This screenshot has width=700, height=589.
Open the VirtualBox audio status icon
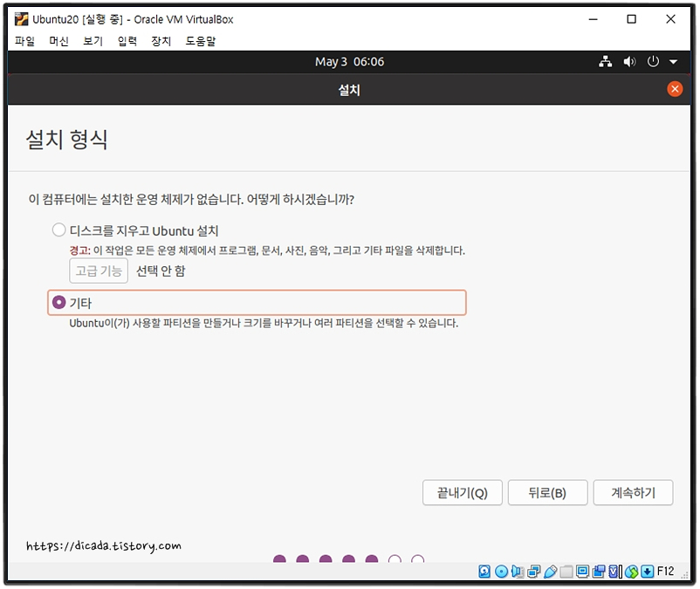(x=518, y=572)
